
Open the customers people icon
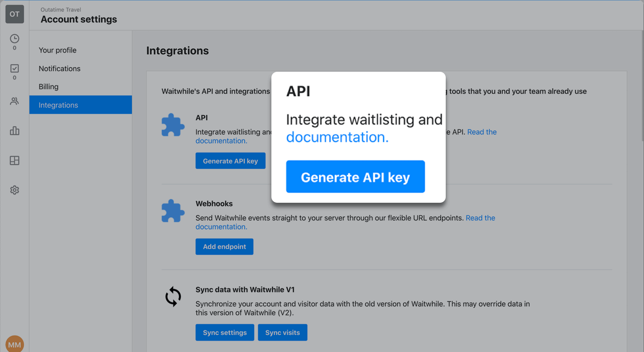pos(15,101)
